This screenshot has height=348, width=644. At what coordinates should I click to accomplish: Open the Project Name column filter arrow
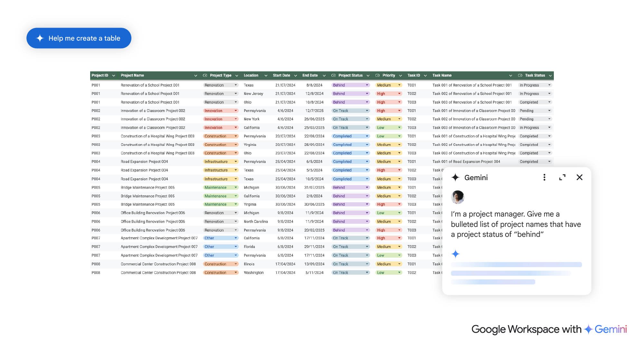click(195, 76)
